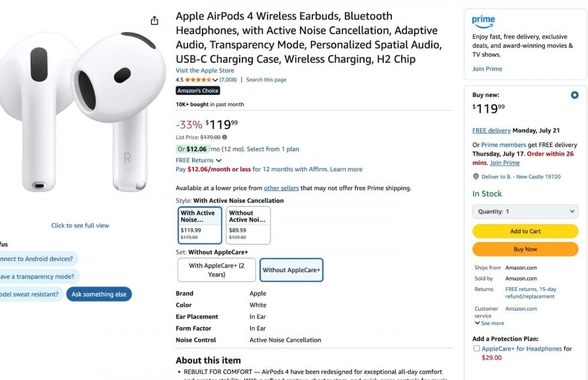Select Without Active Noise Cancellation style
Viewport: 588px width, 380px height.
click(x=248, y=225)
